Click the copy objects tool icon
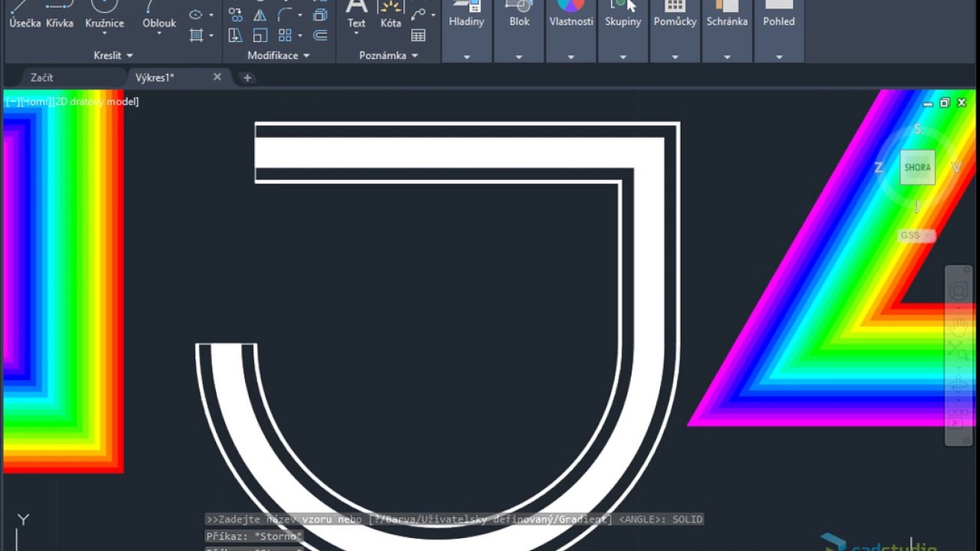980x551 pixels. pos(236,15)
